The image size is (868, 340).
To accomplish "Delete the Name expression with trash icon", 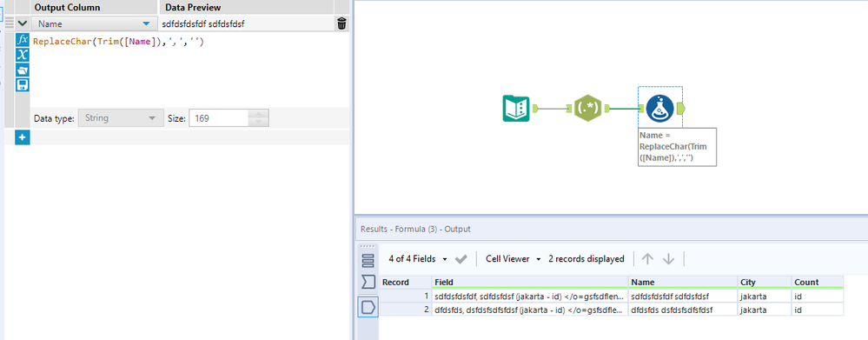I will pos(341,23).
